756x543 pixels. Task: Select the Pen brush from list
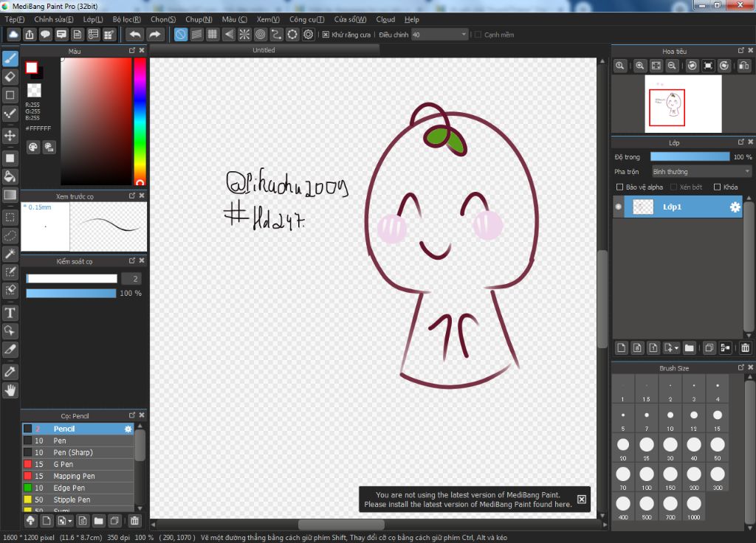[x=78, y=441]
